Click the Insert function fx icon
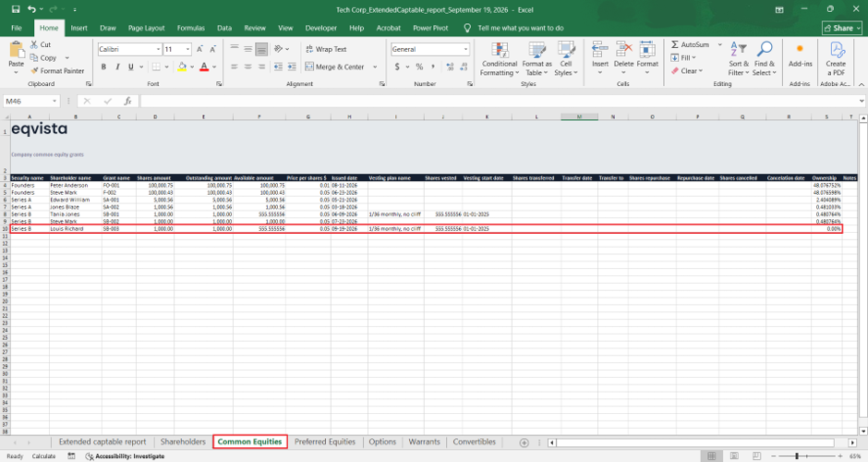 [127, 101]
